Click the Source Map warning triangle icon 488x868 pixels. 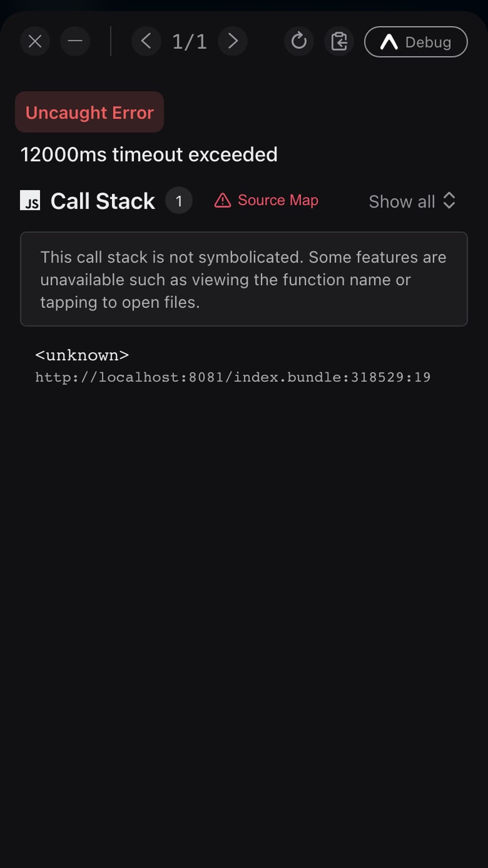[222, 200]
